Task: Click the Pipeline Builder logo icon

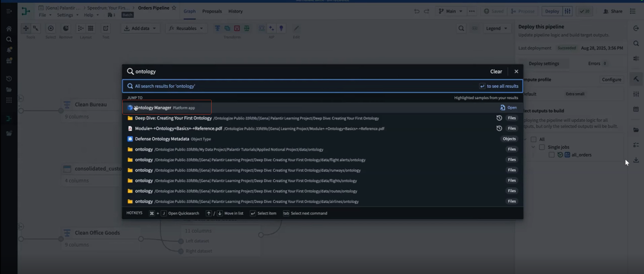Action: (x=26, y=11)
